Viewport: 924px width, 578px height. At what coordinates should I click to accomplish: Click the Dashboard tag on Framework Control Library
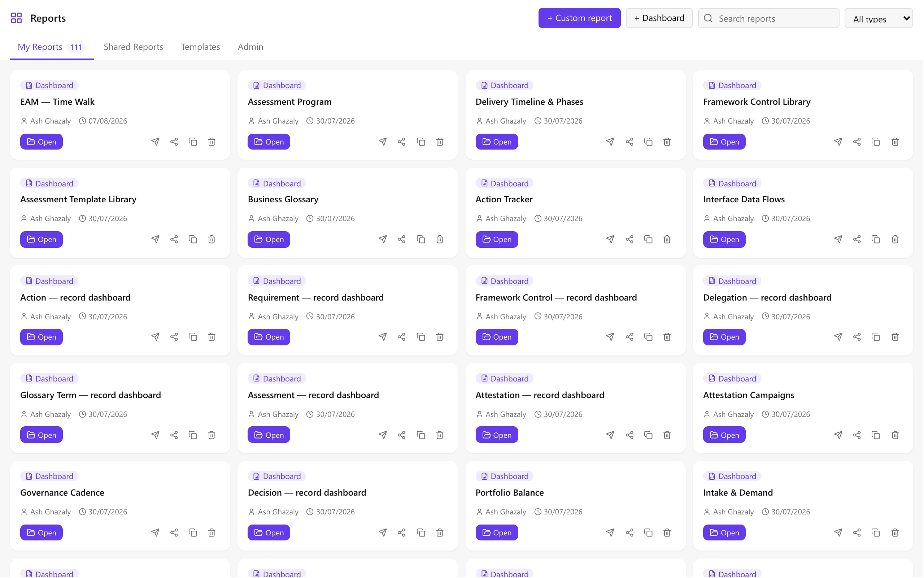732,85
